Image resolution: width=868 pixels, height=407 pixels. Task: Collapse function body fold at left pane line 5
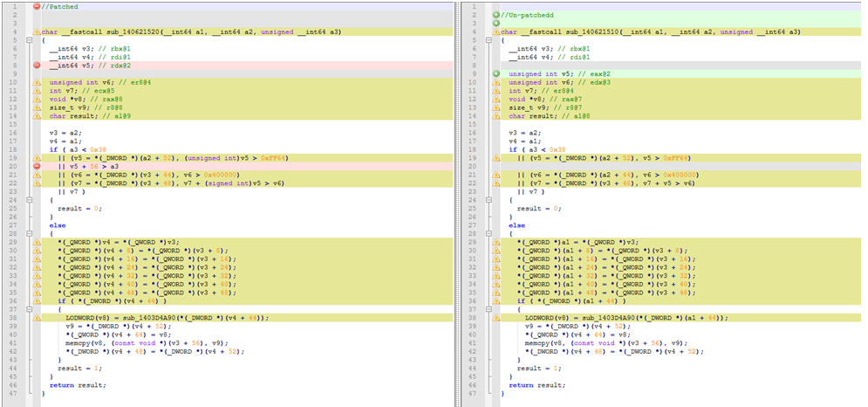pos(30,41)
